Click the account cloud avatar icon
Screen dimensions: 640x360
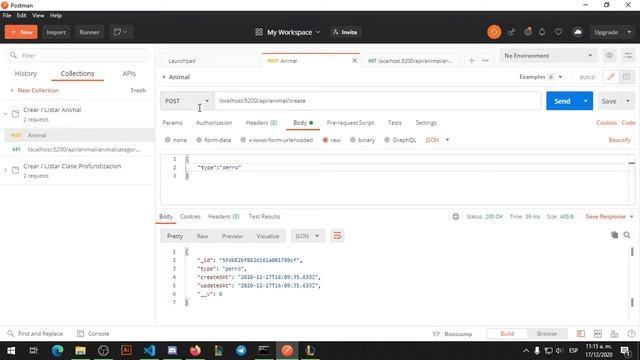(x=578, y=32)
